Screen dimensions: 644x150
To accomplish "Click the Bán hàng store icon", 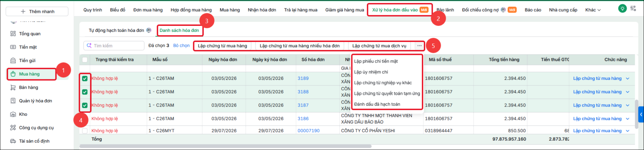I will (x=13, y=87).
